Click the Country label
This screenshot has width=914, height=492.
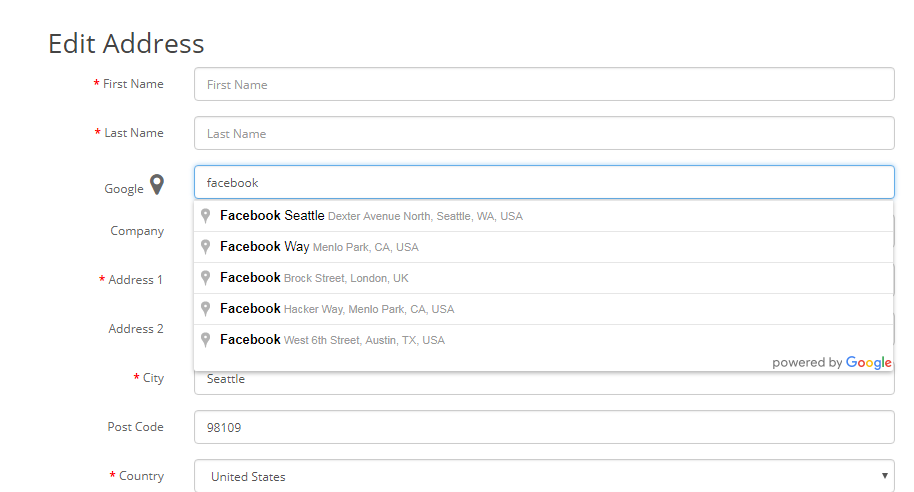pyautogui.click(x=141, y=476)
